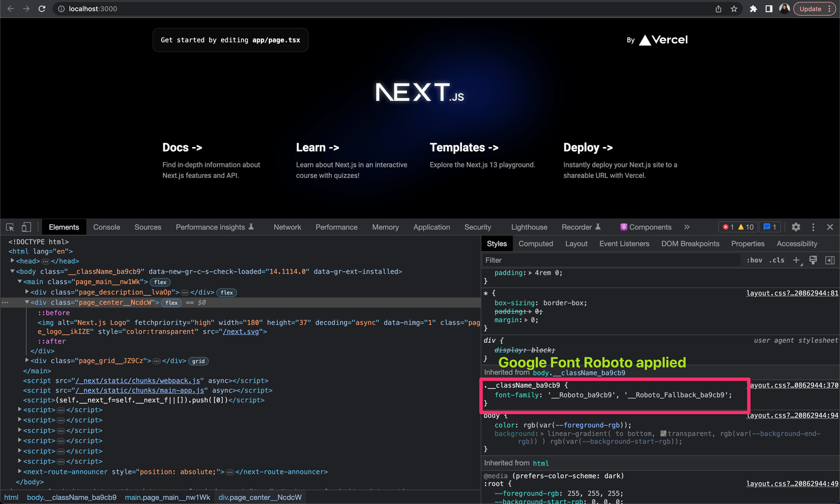840x504 pixels.
Task: Collapse the body element node
Action: click(12, 271)
